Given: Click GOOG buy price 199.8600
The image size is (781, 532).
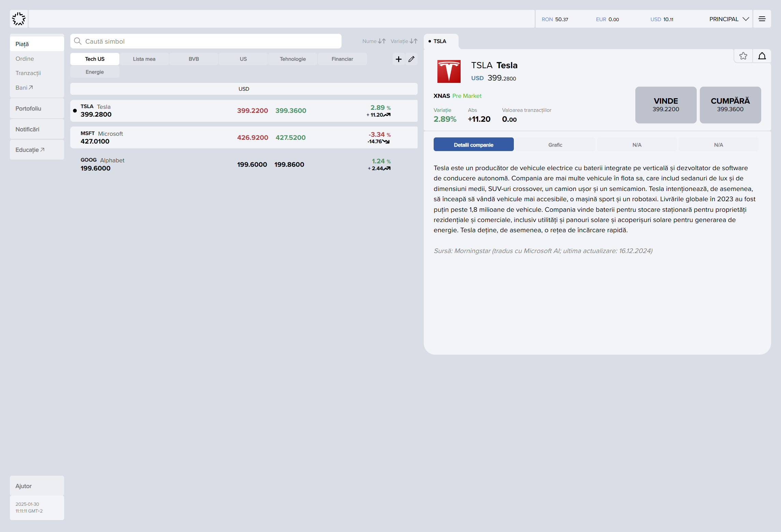Looking at the screenshot, I should point(289,164).
